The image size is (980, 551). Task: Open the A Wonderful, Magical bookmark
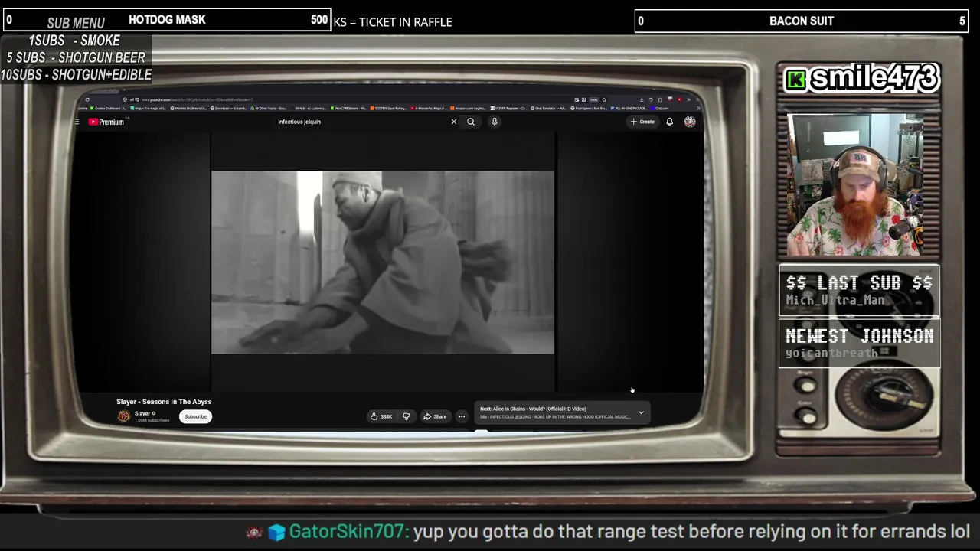pyautogui.click(x=429, y=109)
